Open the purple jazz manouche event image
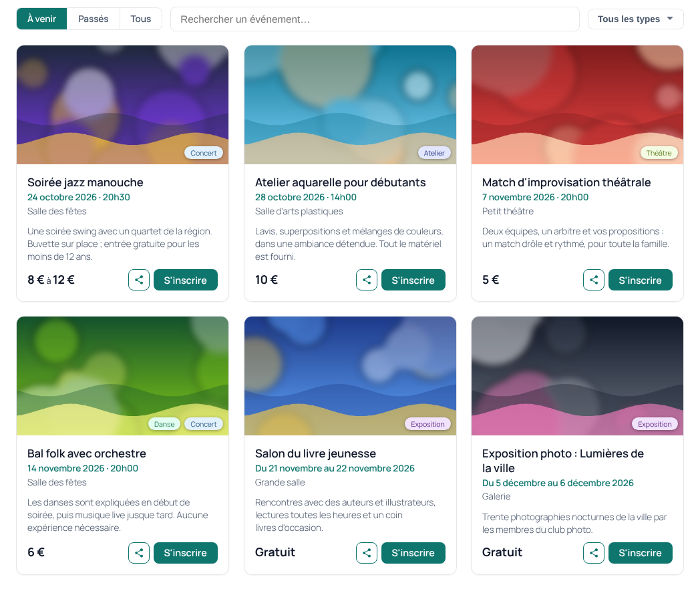Image resolution: width=700 pixels, height=591 pixels. pos(122,105)
